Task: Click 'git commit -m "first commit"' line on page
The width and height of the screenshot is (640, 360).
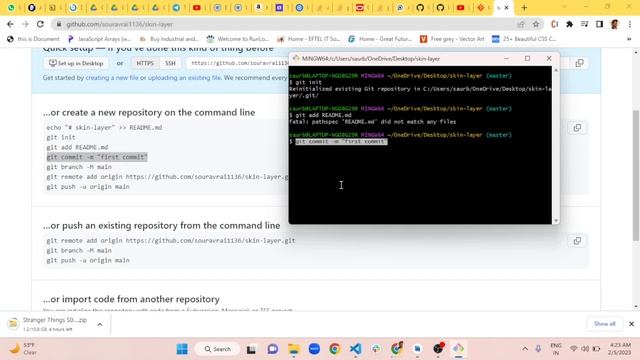Action: tap(97, 157)
